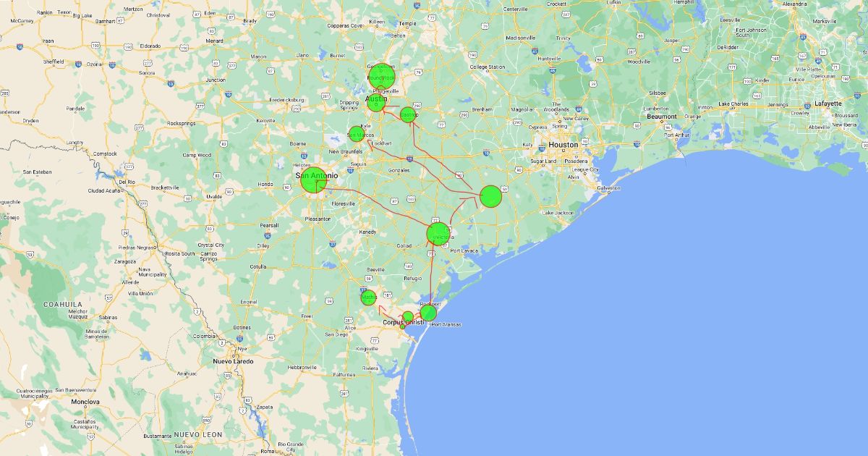Click the Nuevo Laredo label
The width and height of the screenshot is (868, 456).
coord(233,360)
